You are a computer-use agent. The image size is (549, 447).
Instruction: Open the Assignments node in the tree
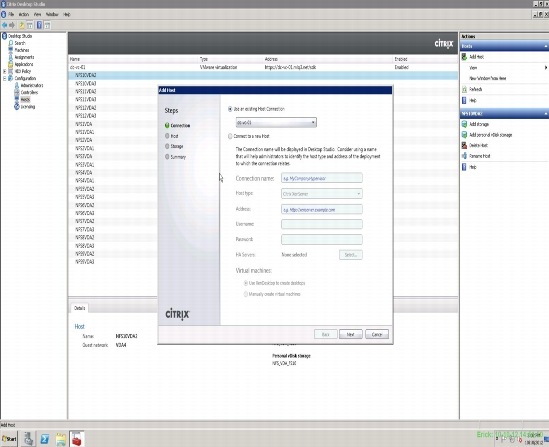point(24,57)
